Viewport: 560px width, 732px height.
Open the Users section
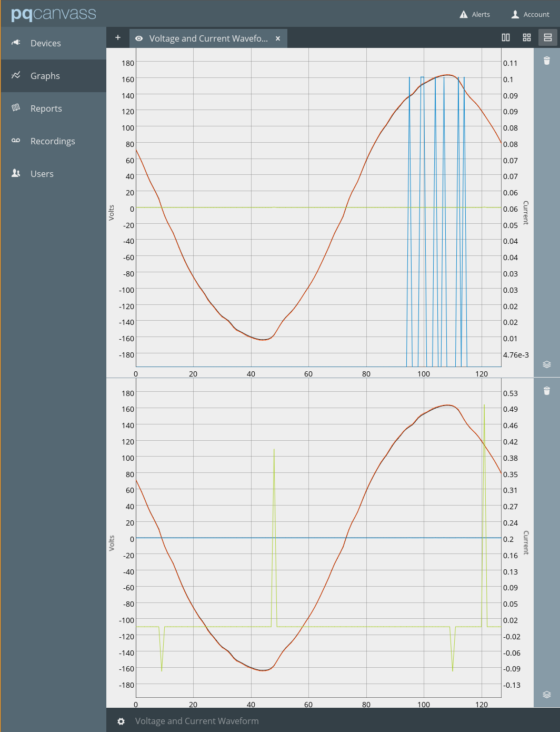point(42,173)
